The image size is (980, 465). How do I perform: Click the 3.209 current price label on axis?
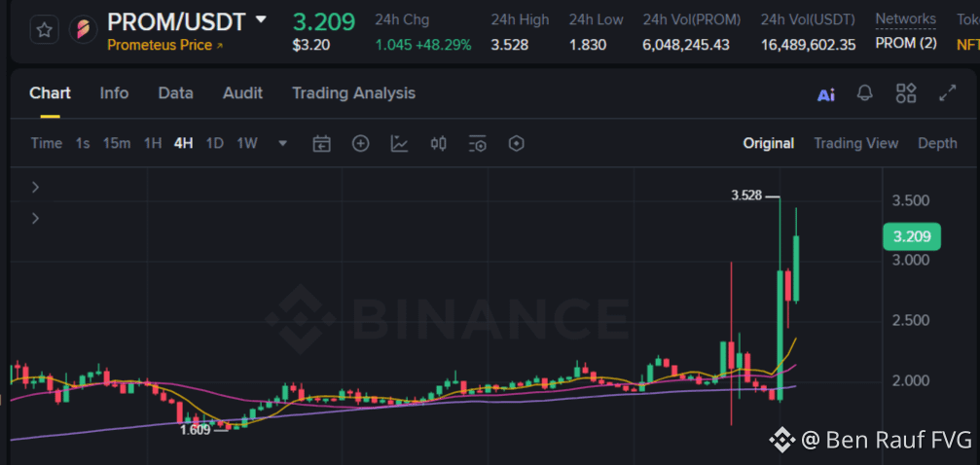pos(912,236)
